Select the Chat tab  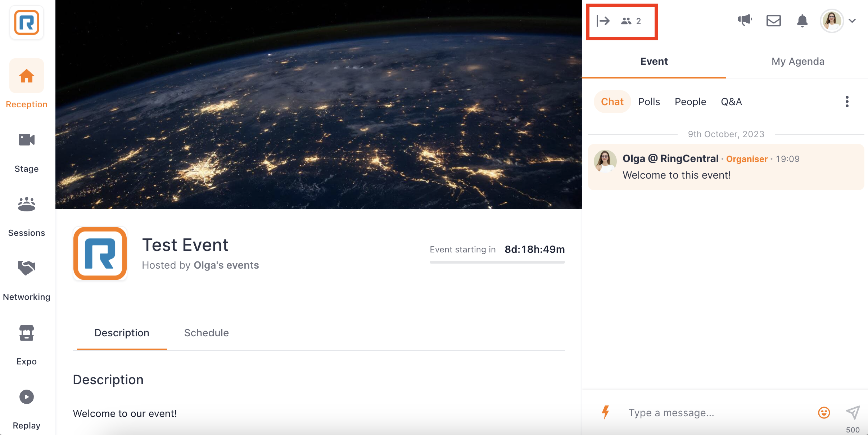[x=612, y=102]
